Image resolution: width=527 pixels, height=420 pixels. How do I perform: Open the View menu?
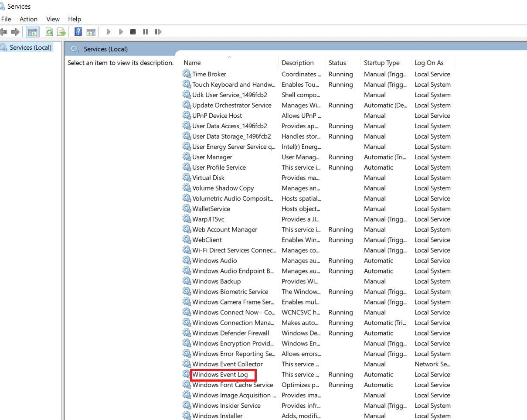53,19
